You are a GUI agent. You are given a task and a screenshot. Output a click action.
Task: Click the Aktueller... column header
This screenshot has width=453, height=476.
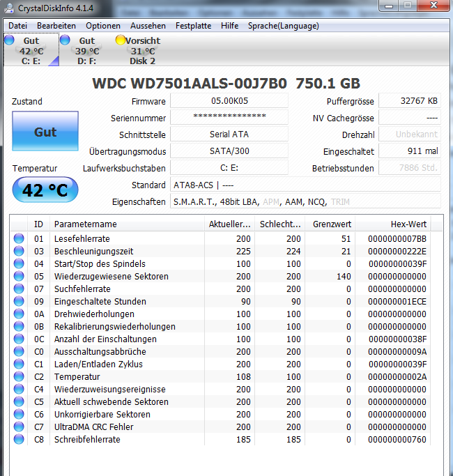(229, 224)
